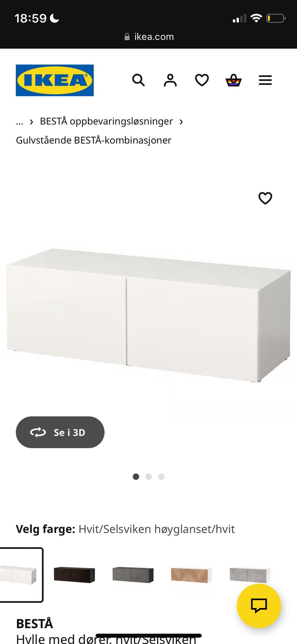
Task: Save product with heart on image
Action: click(265, 198)
